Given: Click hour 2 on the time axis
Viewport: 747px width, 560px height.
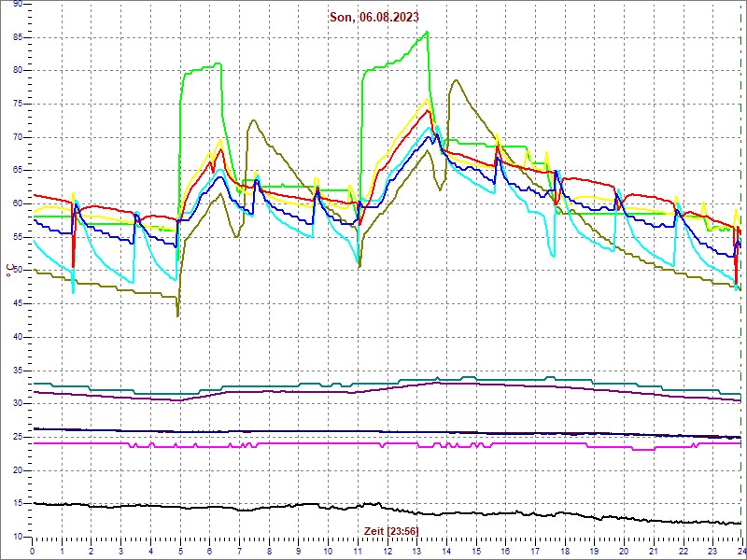Looking at the screenshot, I should coord(92,551).
